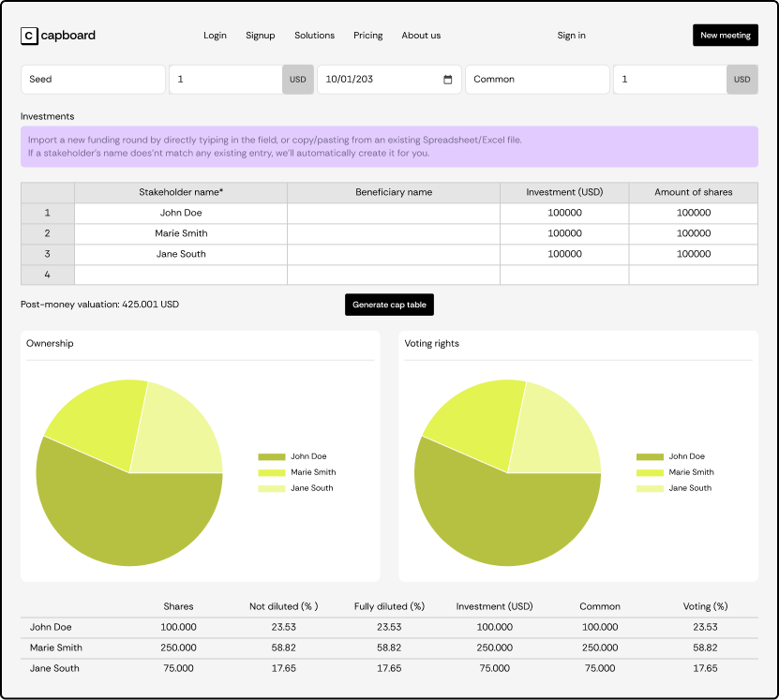Select the empty stakeholder name cell in row 4

[x=181, y=275]
